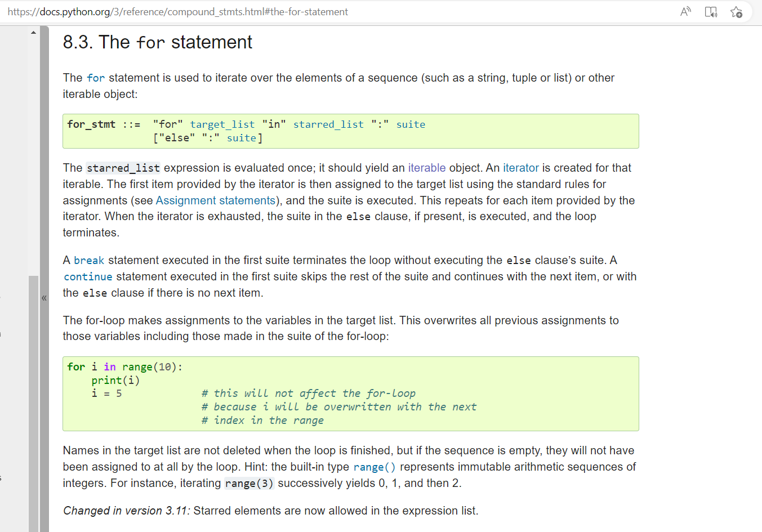The width and height of the screenshot is (762, 532).
Task: Open the range() built-in type link
Action: (x=374, y=467)
